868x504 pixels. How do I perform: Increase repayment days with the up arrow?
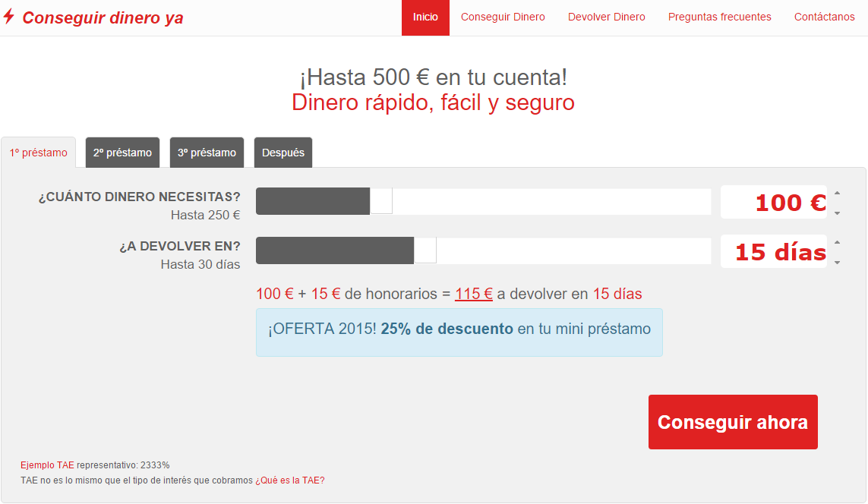837,242
